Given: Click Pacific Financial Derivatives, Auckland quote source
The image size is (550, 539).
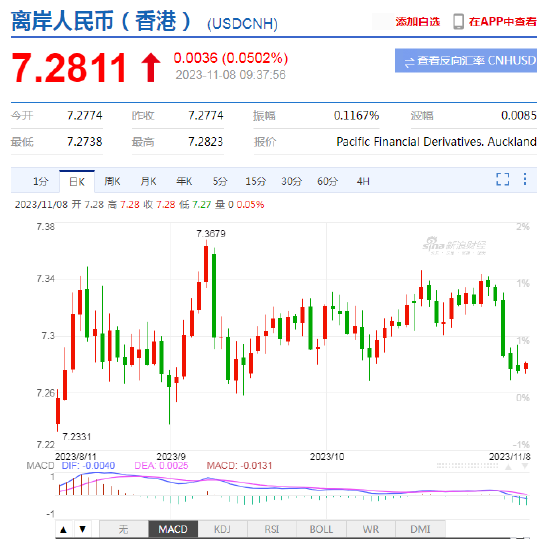Looking at the screenshot, I should [x=436, y=142].
